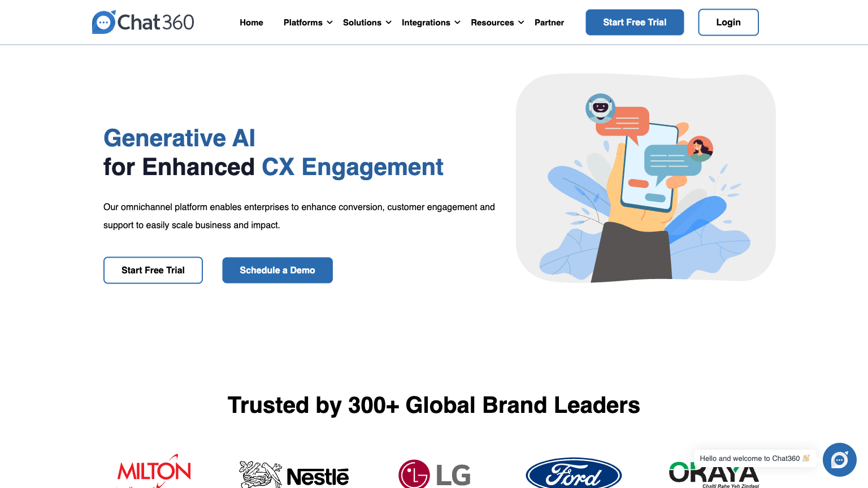Click the robot avatar in hero illustration

[x=600, y=108]
